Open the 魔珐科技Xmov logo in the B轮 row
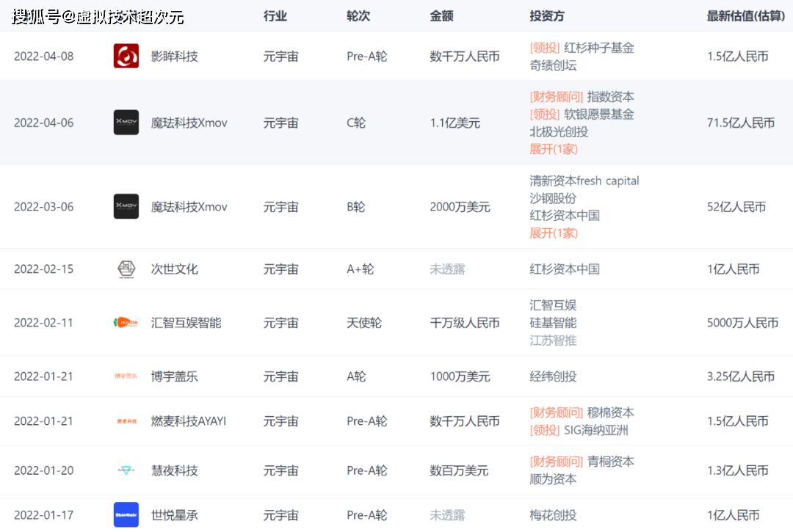Screen dimensions: 793x532 pos(126,206)
